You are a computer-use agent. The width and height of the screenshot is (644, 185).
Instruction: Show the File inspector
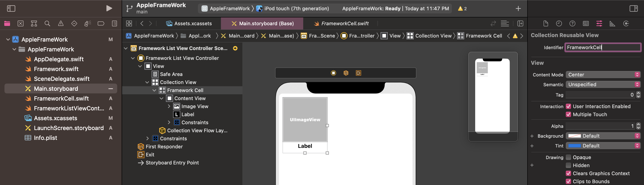click(546, 24)
